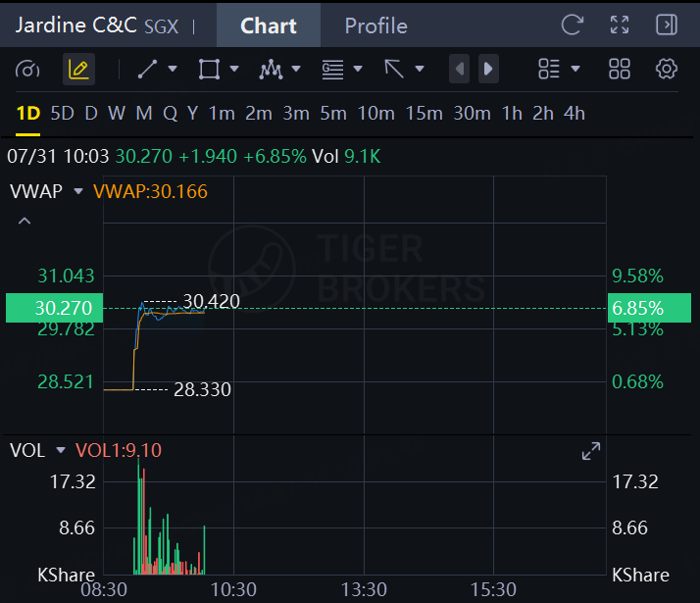The width and height of the screenshot is (700, 603).
Task: Select the arrow annotation tool
Action: click(x=394, y=70)
